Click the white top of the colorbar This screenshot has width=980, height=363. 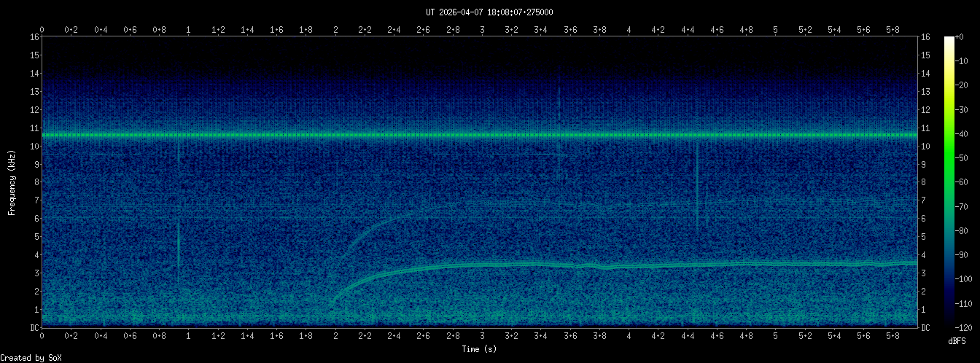pyautogui.click(x=949, y=39)
